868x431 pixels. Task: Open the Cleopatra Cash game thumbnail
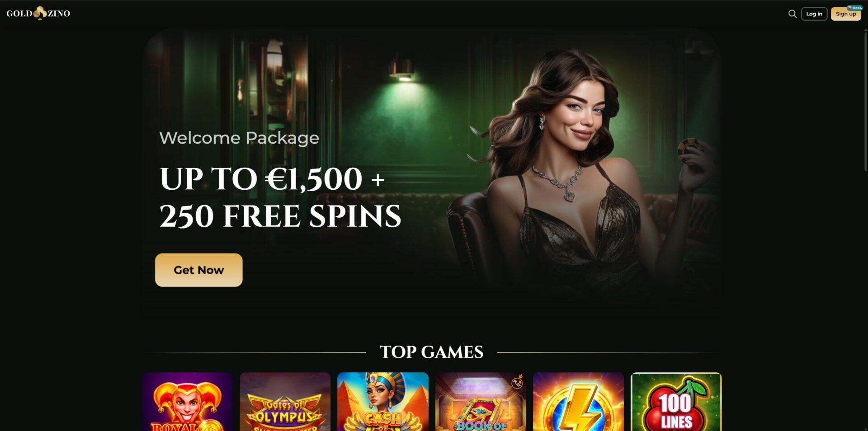382,402
